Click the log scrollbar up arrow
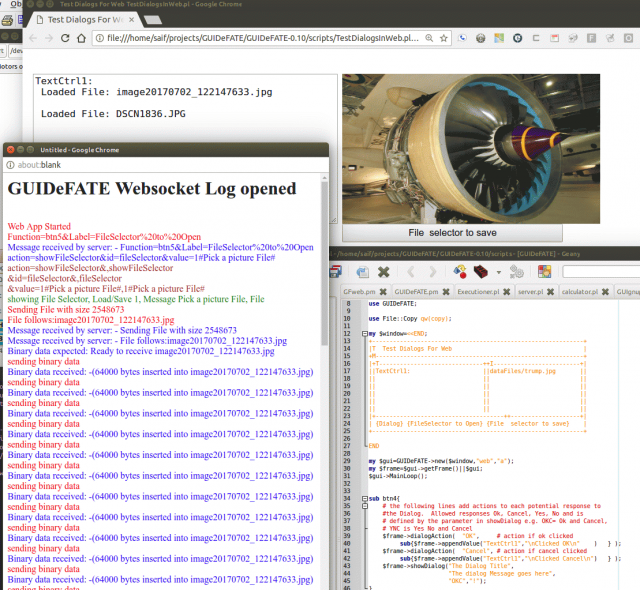 click(325, 178)
